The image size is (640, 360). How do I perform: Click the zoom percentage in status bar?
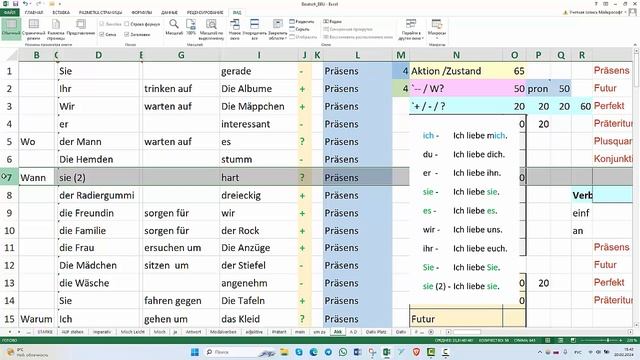[633, 340]
